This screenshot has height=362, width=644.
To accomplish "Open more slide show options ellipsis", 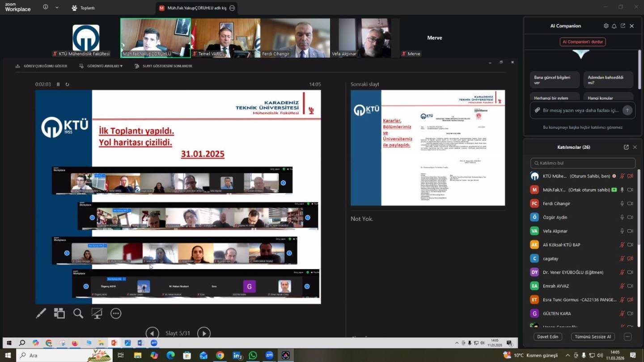I will pos(116,314).
